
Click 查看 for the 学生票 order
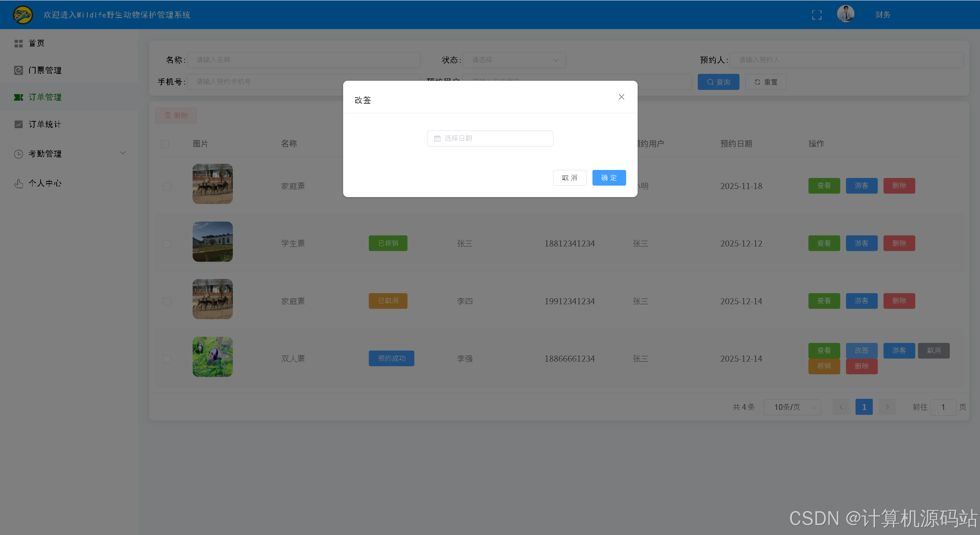pos(824,243)
